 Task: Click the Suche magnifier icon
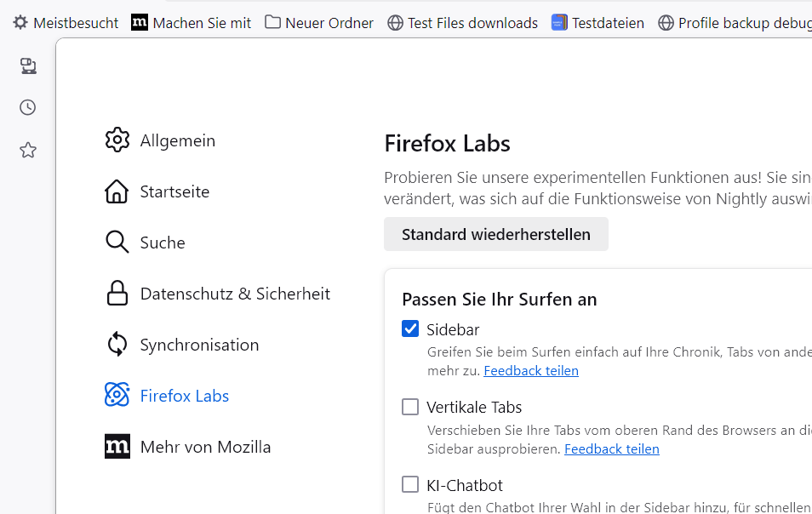click(x=117, y=243)
